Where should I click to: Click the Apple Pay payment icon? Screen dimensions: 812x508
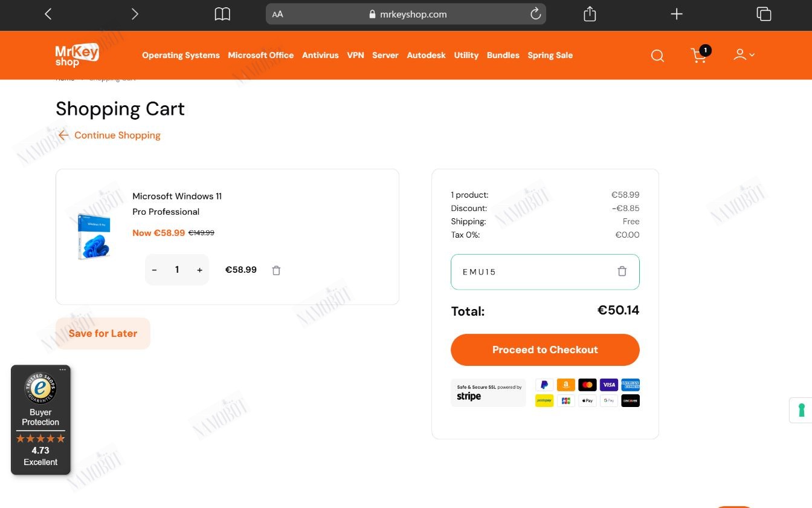587,400
